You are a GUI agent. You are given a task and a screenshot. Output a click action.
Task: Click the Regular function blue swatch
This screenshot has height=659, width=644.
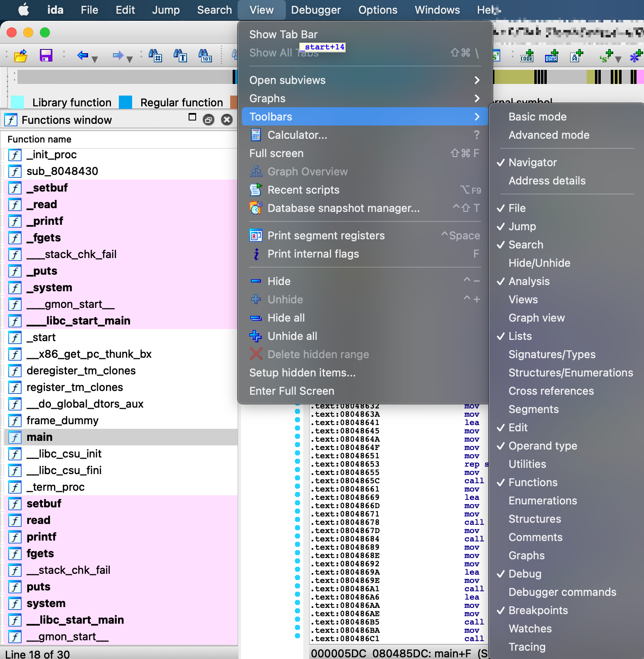click(x=125, y=102)
